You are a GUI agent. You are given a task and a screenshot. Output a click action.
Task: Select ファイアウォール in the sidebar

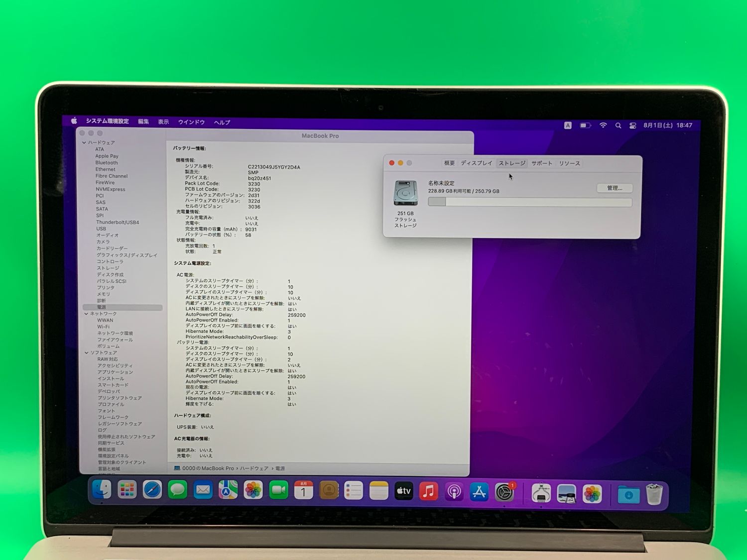pyautogui.click(x=115, y=340)
